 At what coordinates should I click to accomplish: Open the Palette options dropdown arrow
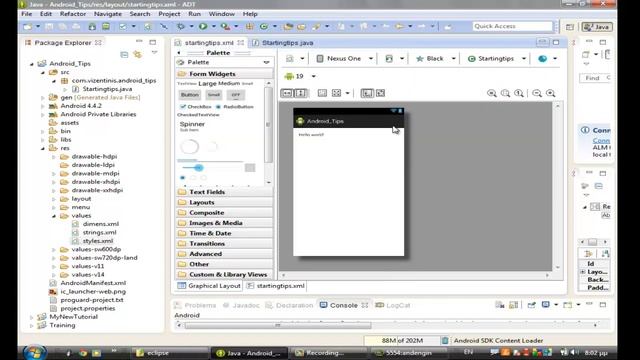[266, 62]
